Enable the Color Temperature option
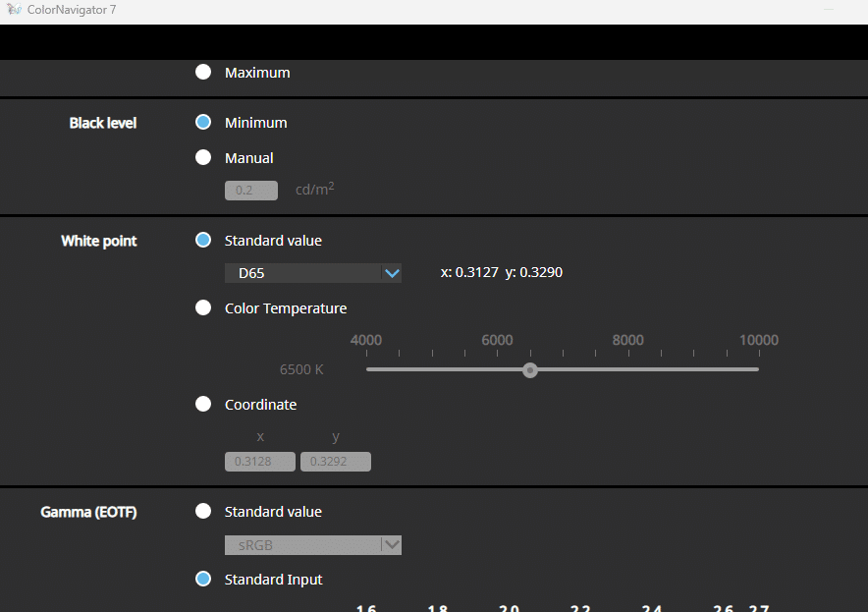Screen dimensions: 868x612 [203, 307]
